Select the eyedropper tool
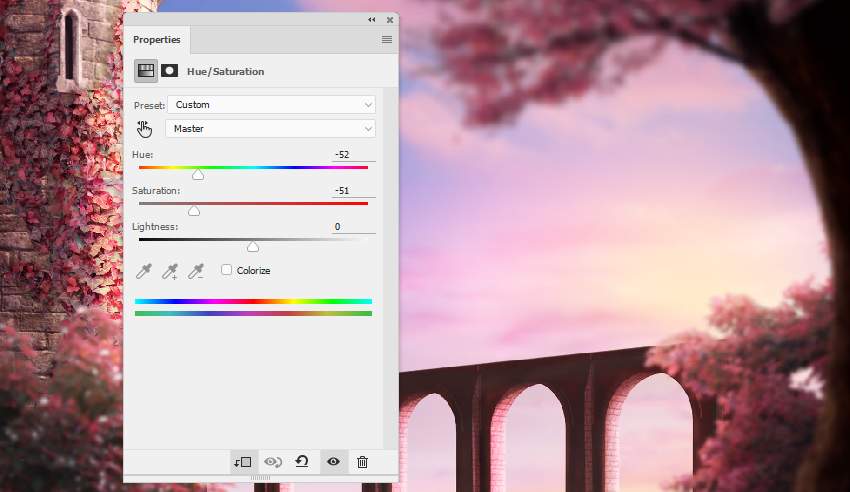The height and width of the screenshot is (492, 850). point(144,270)
